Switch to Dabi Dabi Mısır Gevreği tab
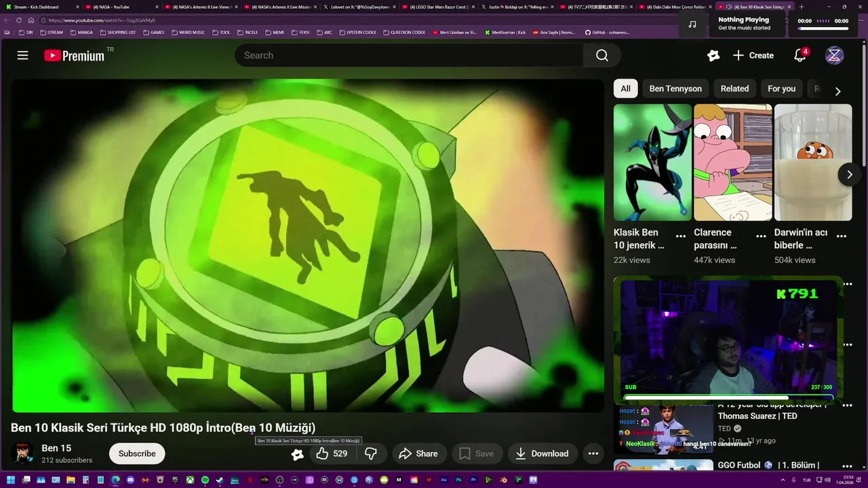This screenshot has height=488, width=868. (675, 7)
